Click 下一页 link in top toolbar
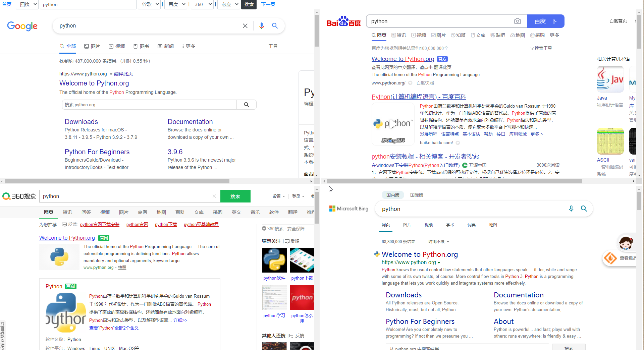The image size is (644, 350). (268, 4)
